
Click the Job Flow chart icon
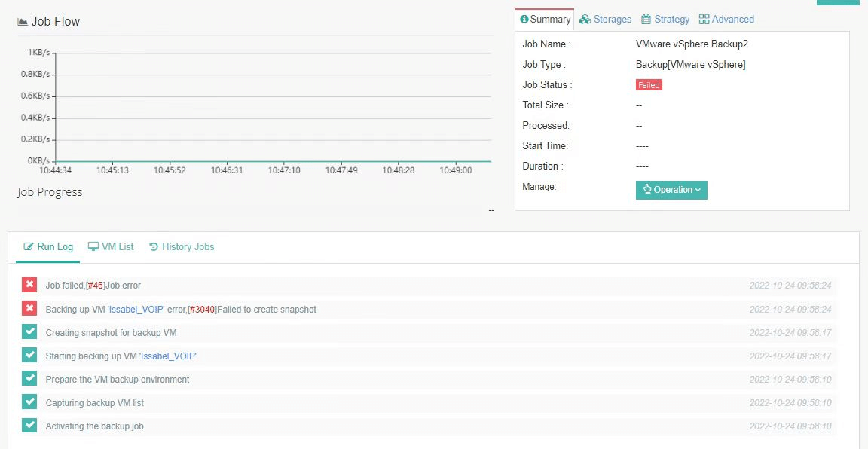coord(23,22)
